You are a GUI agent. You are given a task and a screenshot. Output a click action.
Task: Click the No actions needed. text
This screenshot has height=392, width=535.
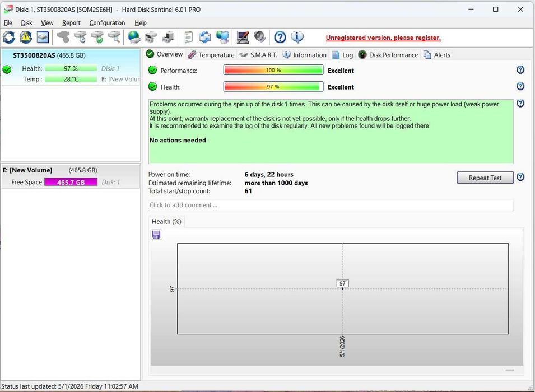pyautogui.click(x=179, y=140)
